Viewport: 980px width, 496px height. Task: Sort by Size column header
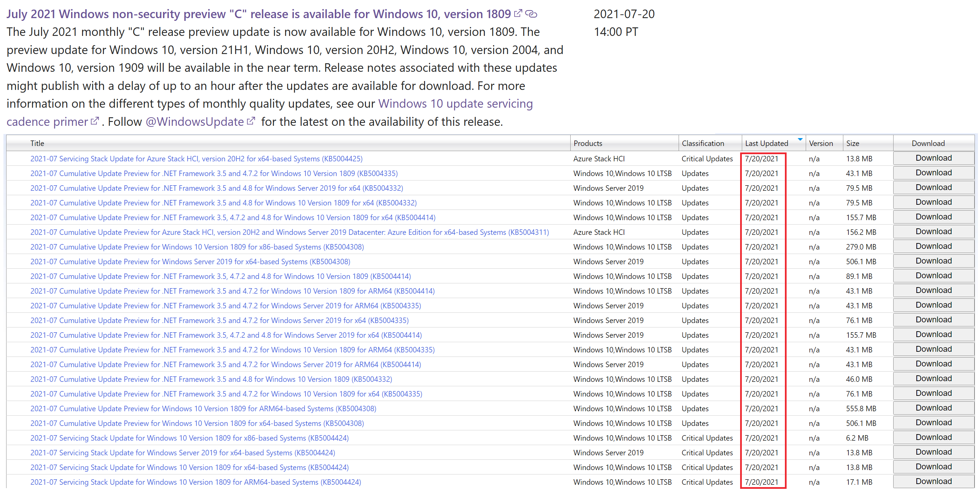(x=853, y=144)
